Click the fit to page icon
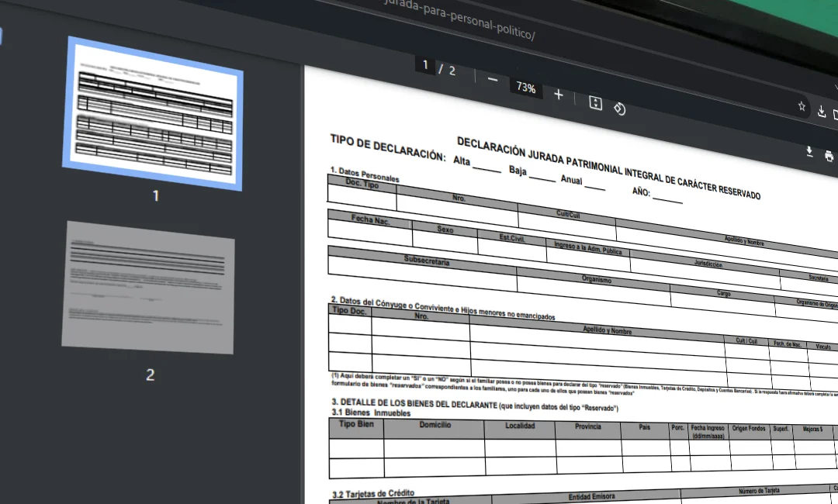Viewport: 838px width, 504px height. pyautogui.click(x=595, y=103)
